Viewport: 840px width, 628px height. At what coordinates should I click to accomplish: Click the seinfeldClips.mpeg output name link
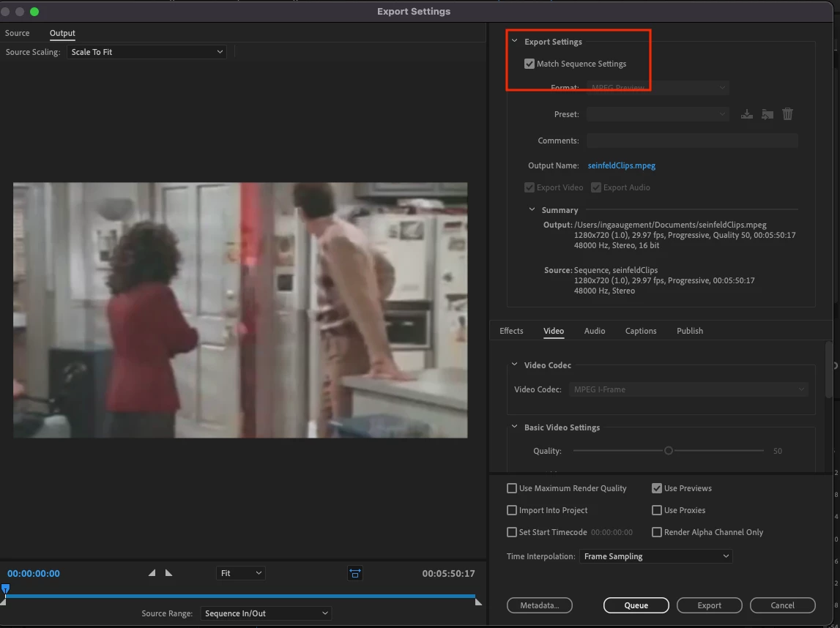[622, 165]
